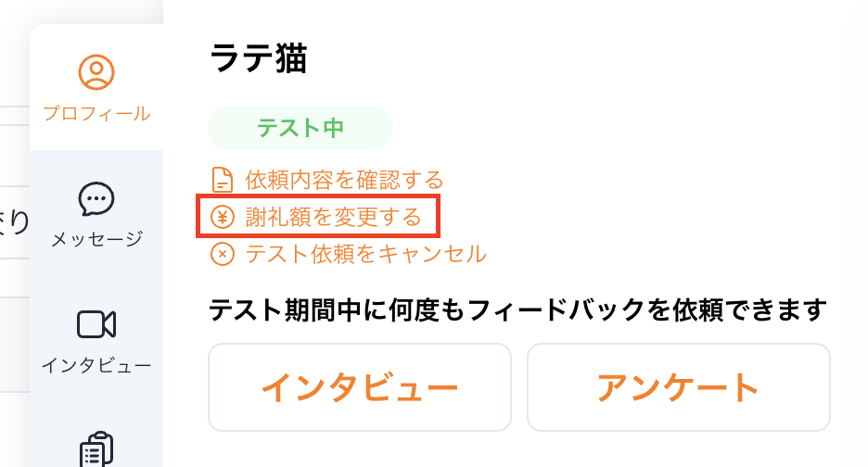The height and width of the screenshot is (467, 868).
Task: Click the document icon beside 依頼内容を確認する
Action: click(x=223, y=179)
